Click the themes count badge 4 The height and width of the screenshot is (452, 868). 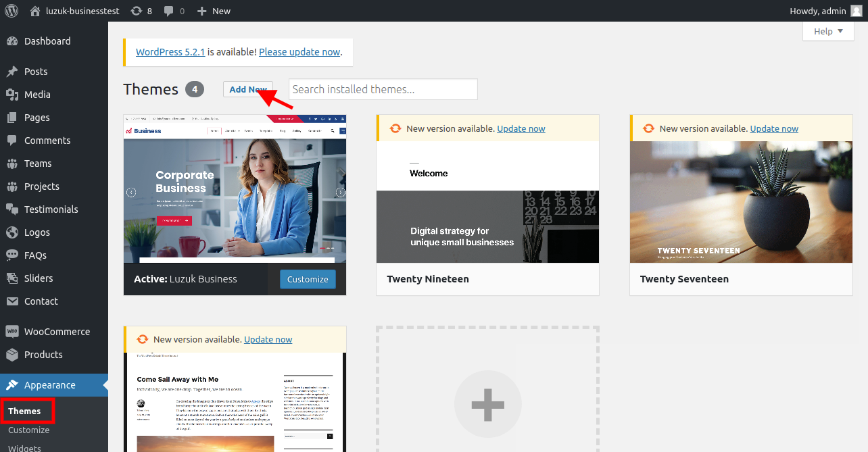(x=195, y=89)
